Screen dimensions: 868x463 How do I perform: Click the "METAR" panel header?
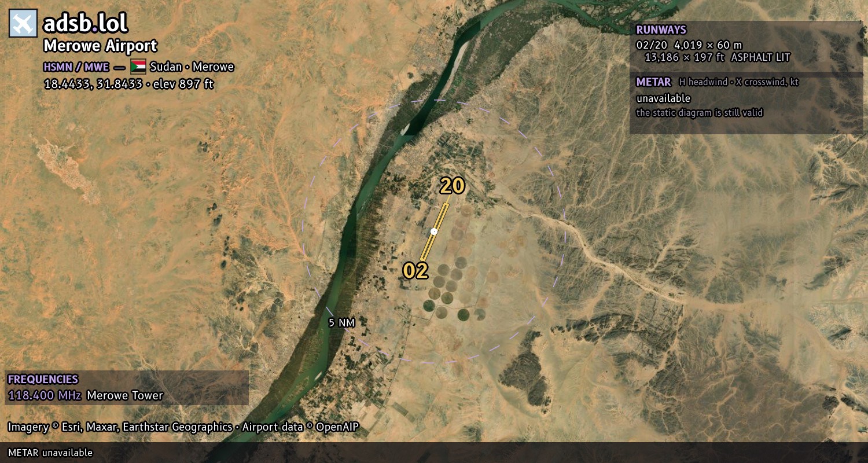pyautogui.click(x=654, y=82)
